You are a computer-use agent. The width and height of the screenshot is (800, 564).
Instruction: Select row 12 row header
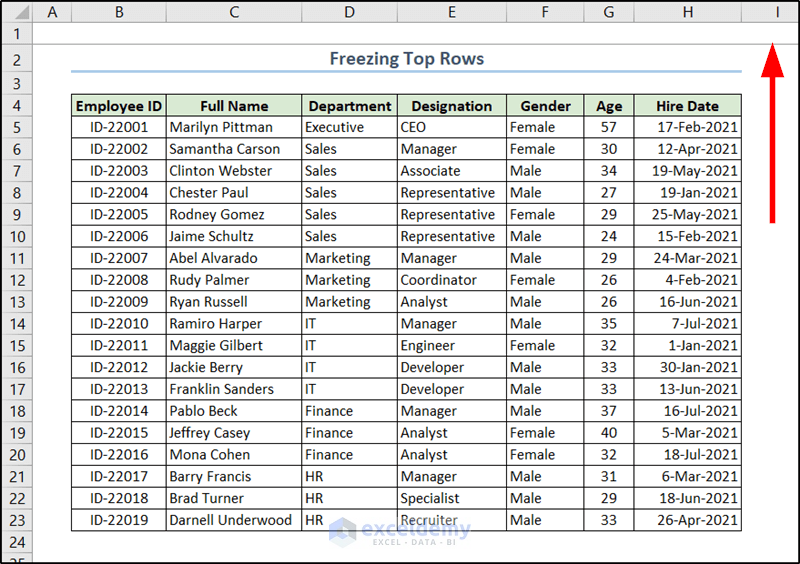click(x=16, y=280)
